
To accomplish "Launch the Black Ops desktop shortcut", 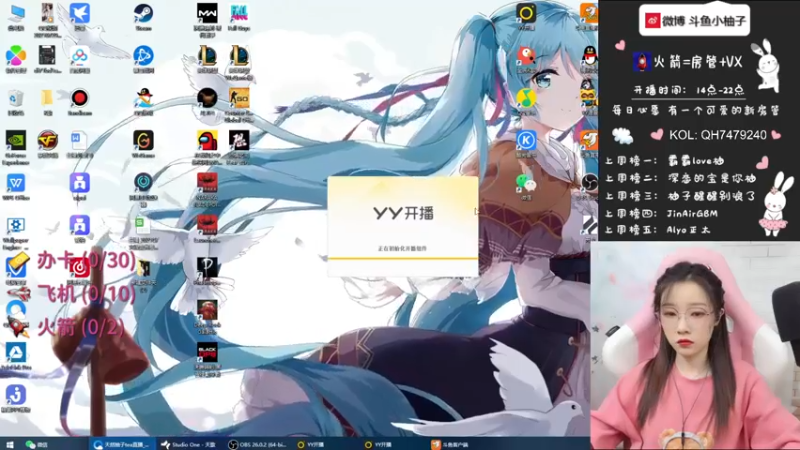I will coord(207,352).
